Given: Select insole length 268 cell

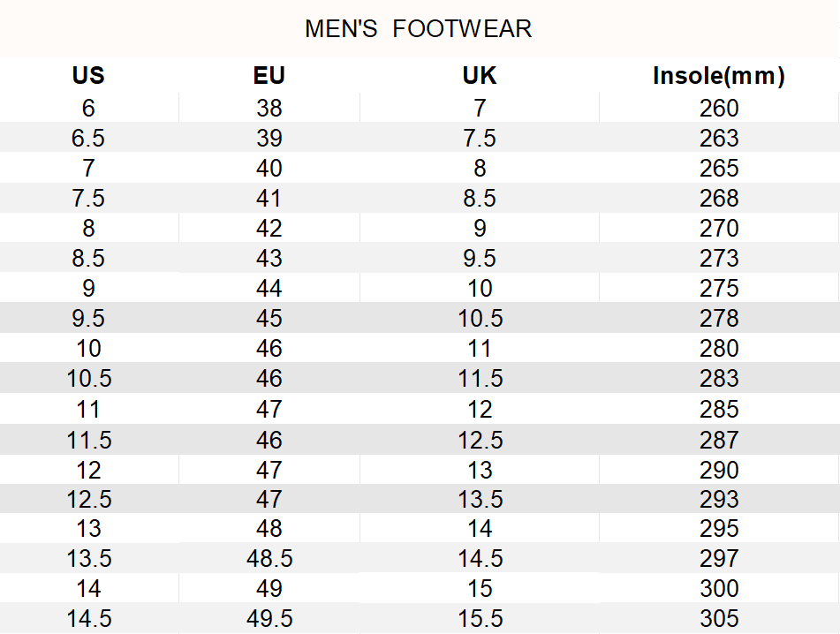Looking at the screenshot, I should pos(719,199).
